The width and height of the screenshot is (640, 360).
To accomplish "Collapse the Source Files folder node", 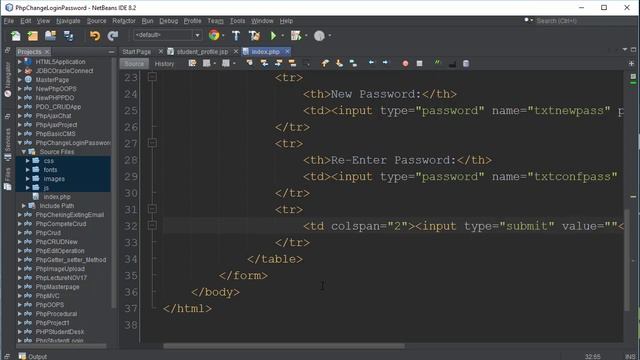I will click(x=23, y=152).
